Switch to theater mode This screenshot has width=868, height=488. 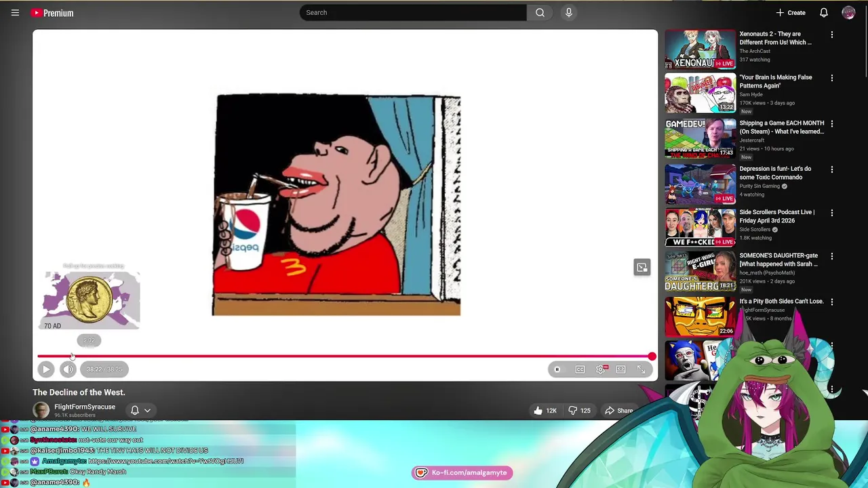(620, 369)
